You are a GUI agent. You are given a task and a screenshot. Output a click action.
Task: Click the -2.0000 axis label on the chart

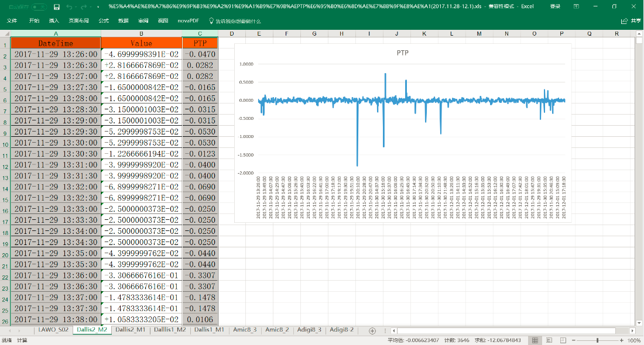tap(246, 173)
